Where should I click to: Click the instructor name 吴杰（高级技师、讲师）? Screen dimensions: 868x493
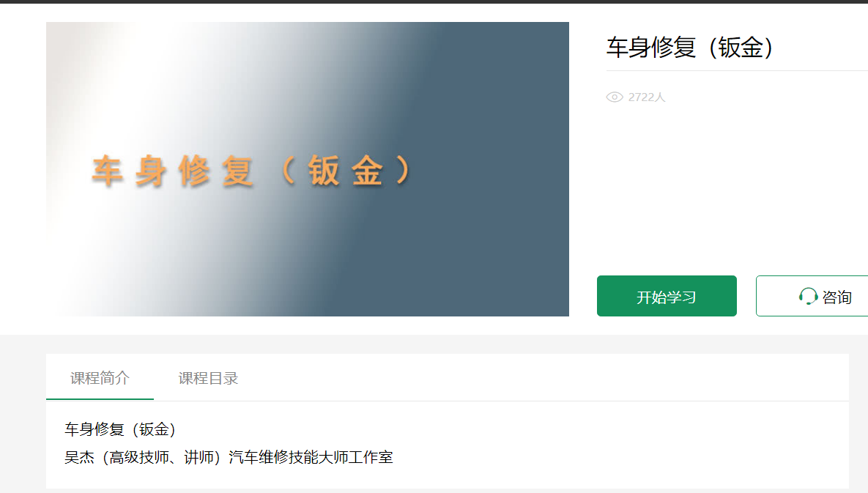[x=142, y=457]
